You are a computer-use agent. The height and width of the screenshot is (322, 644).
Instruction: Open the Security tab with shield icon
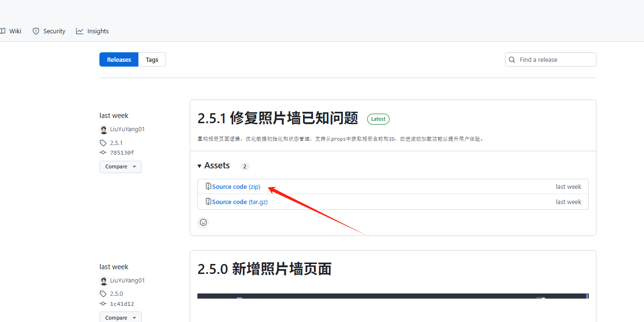coord(49,31)
